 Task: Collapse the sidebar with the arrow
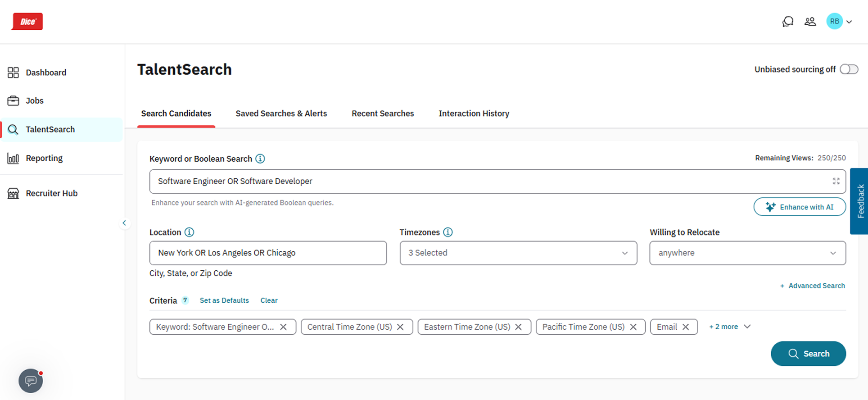click(124, 223)
